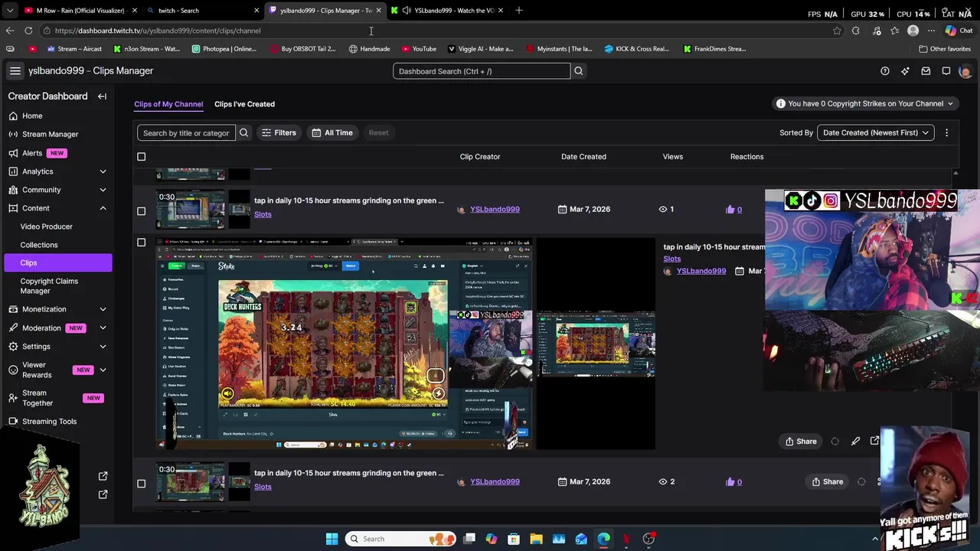Open the user avatar in the dashboard header

[x=965, y=71]
